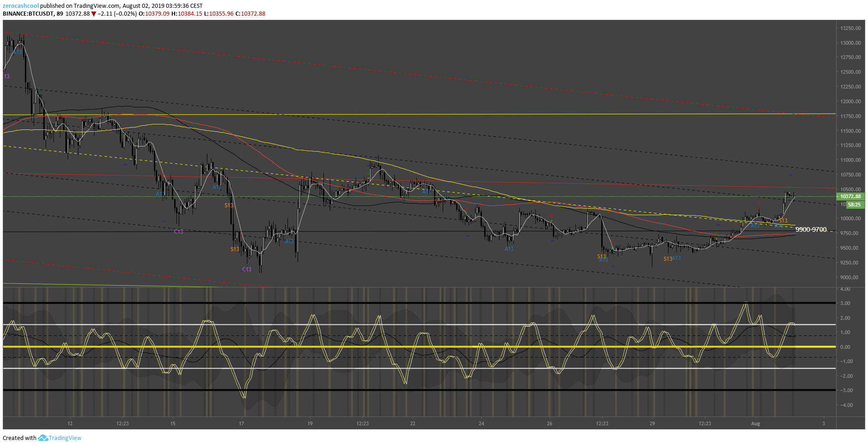Click the 0.00 oscillator axis label

(x=845, y=347)
